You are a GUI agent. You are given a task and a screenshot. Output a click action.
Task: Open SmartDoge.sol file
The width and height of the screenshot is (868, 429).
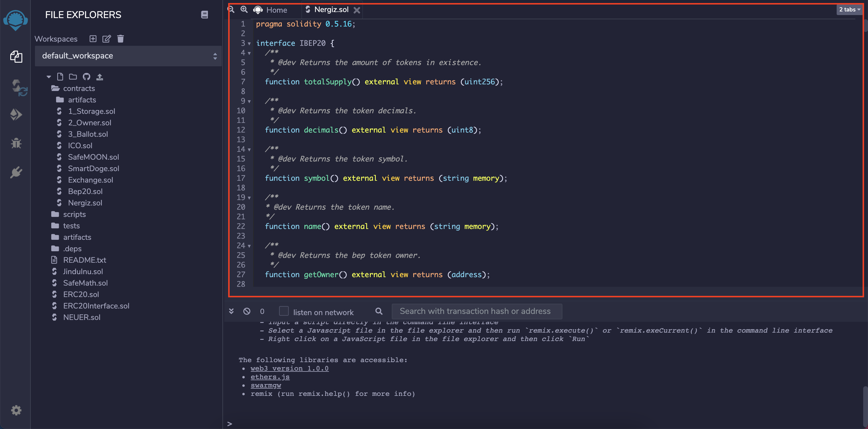click(x=88, y=168)
